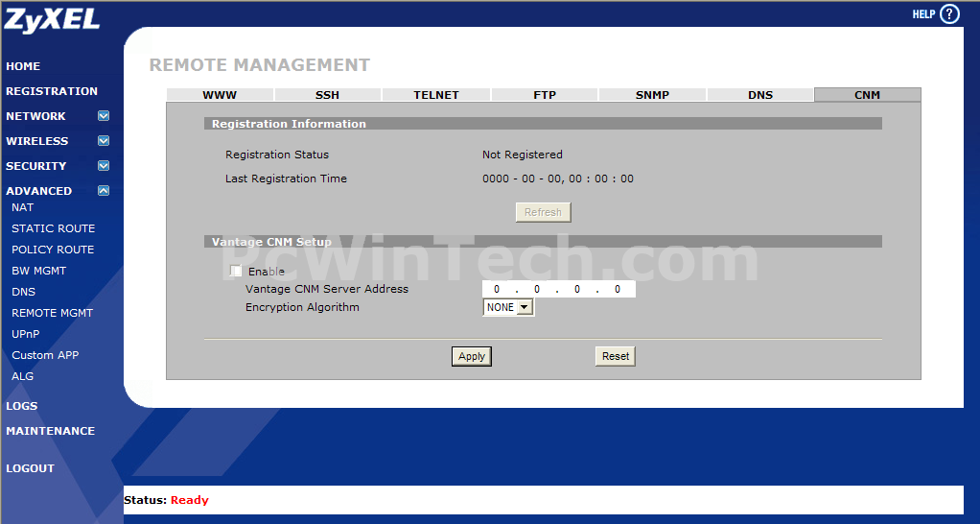Viewport: 980px width, 524px height.
Task: Open the WIRELESS menu label
Action: click(x=36, y=141)
